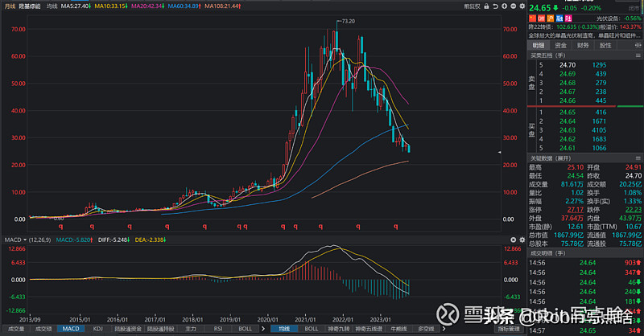Switch to the 陆股通资金 tab
This screenshot has height=336, width=644.
tap(128, 329)
